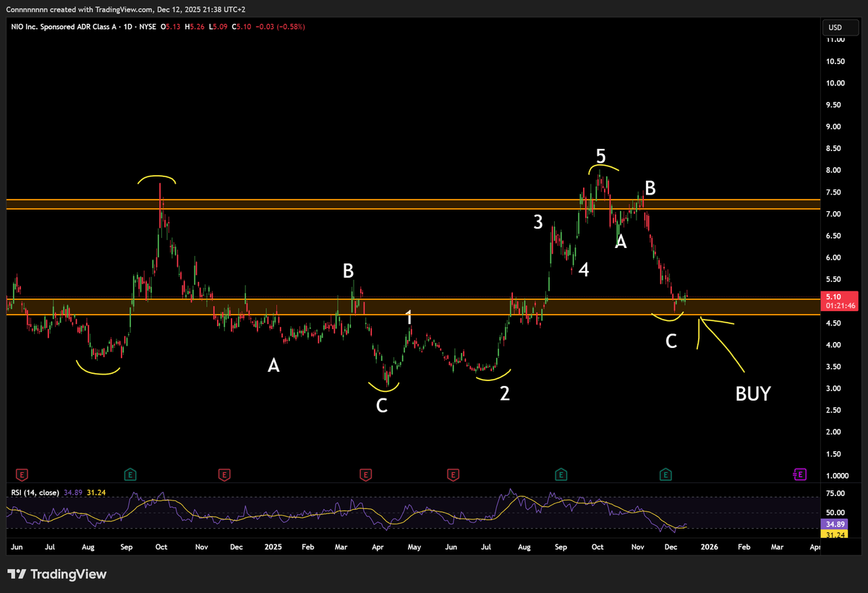Click the red earnings marker near late March 2025

tap(365, 474)
